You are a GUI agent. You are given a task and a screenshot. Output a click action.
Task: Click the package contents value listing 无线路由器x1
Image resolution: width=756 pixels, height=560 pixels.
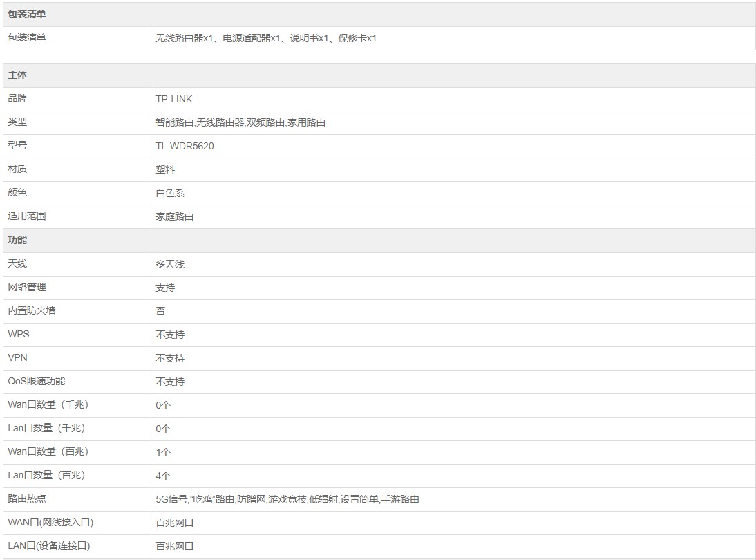pyautogui.click(x=266, y=38)
